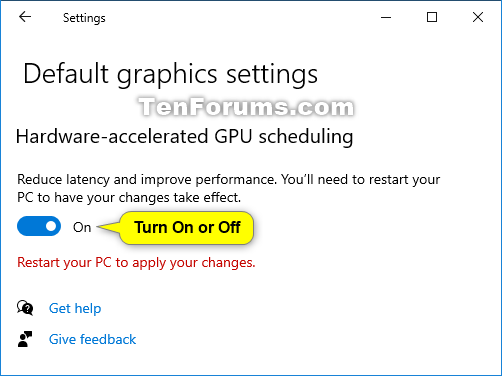This screenshot has width=502, height=376.
Task: Close the Settings window
Action: tap(478, 17)
